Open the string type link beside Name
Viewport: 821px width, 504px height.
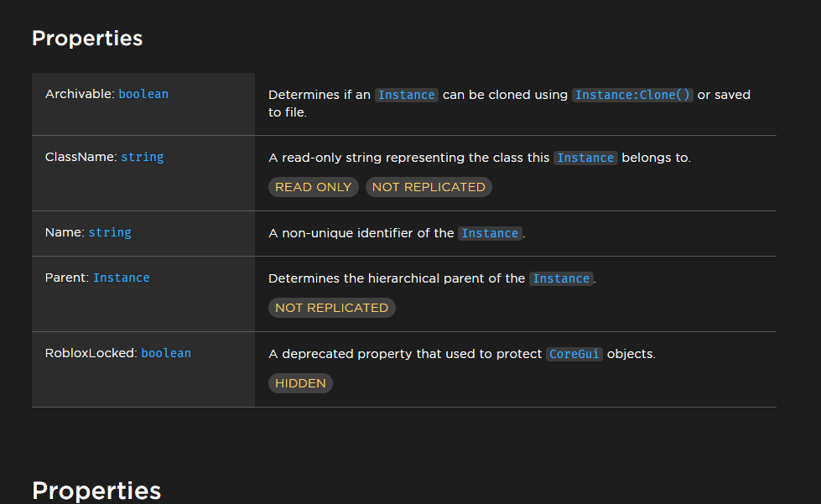(x=110, y=232)
